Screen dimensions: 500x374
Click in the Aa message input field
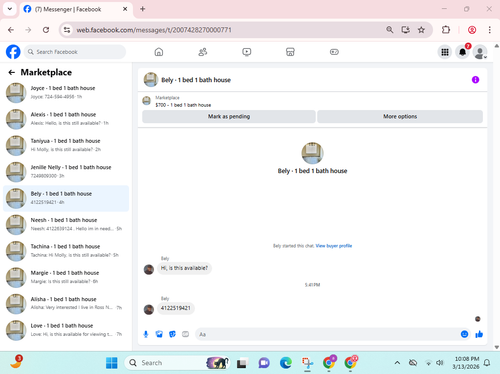click(328, 334)
